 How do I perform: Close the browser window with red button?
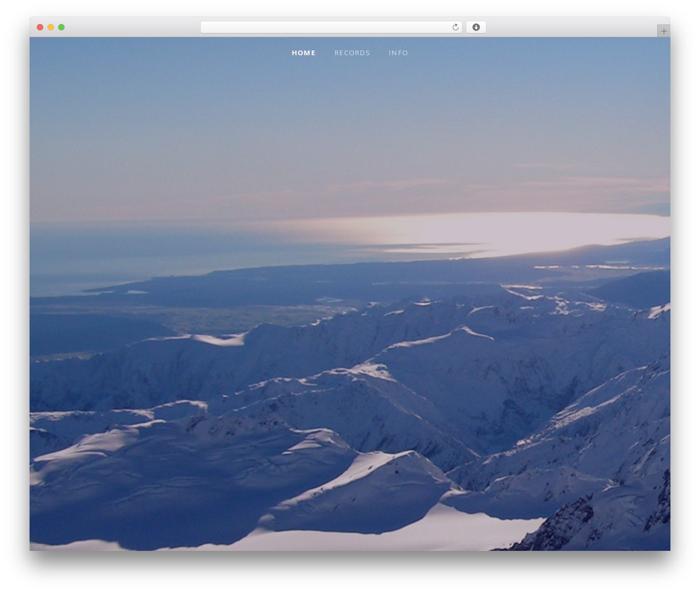tap(40, 27)
